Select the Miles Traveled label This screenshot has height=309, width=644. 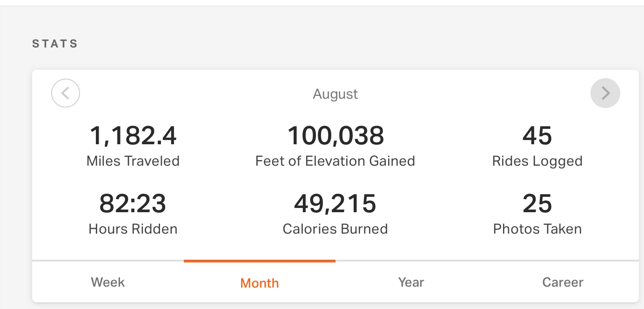pos(133,161)
